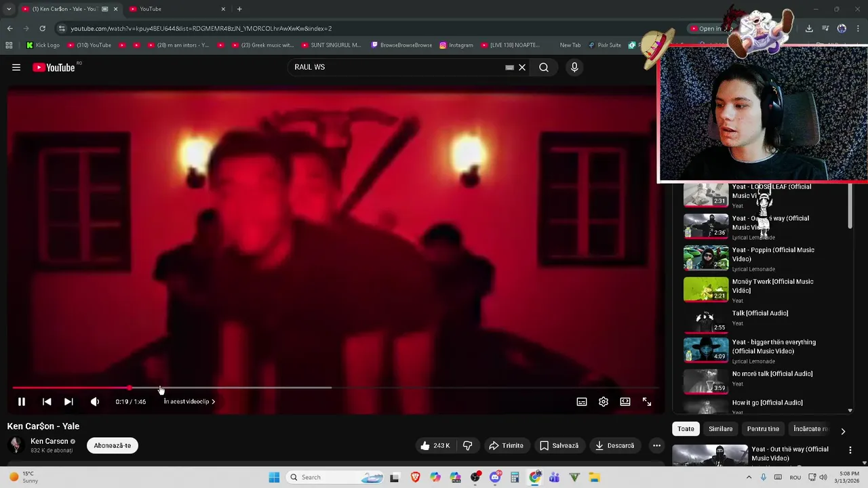Open more actions three-dot menu below video
The width and height of the screenshot is (868, 488).
(x=656, y=445)
